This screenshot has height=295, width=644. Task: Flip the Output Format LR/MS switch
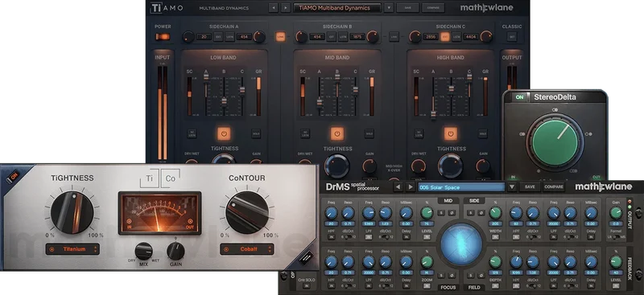[x=616, y=237]
